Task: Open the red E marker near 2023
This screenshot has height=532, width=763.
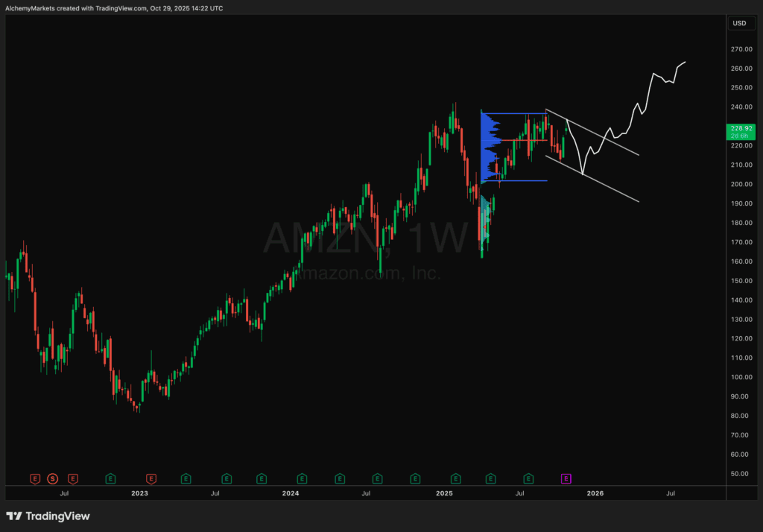Action: pos(151,478)
